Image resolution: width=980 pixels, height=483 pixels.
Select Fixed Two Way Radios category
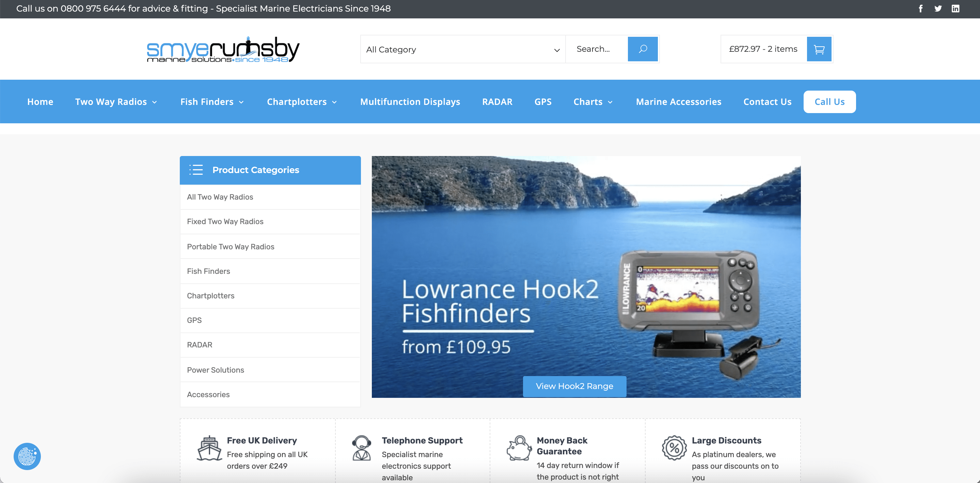point(270,221)
